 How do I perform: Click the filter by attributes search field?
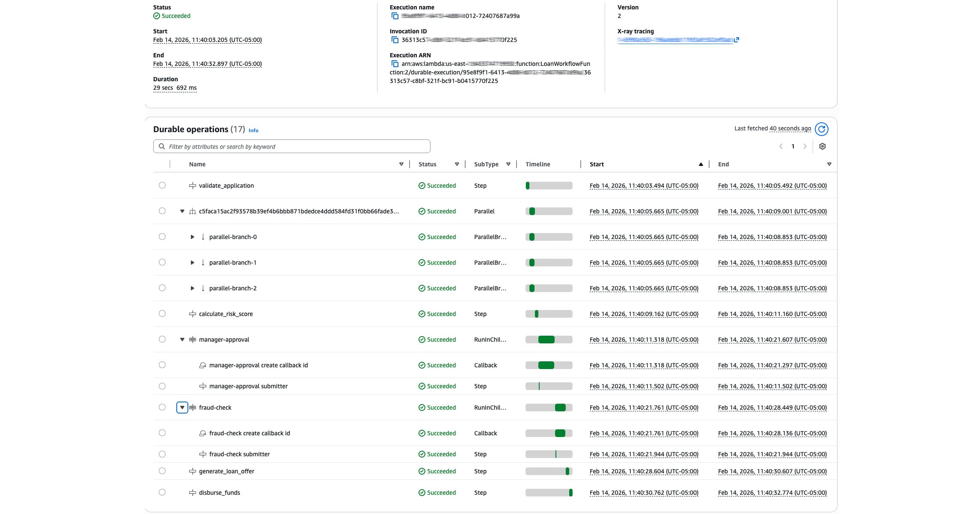(291, 146)
